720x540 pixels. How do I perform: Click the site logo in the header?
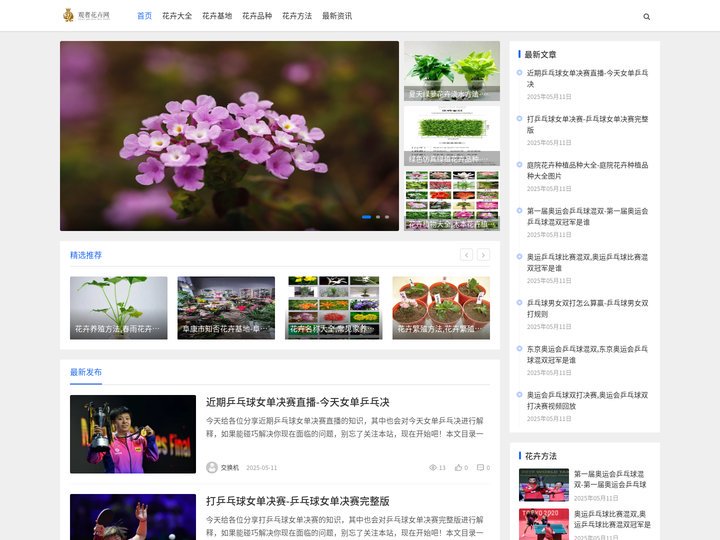point(86,16)
